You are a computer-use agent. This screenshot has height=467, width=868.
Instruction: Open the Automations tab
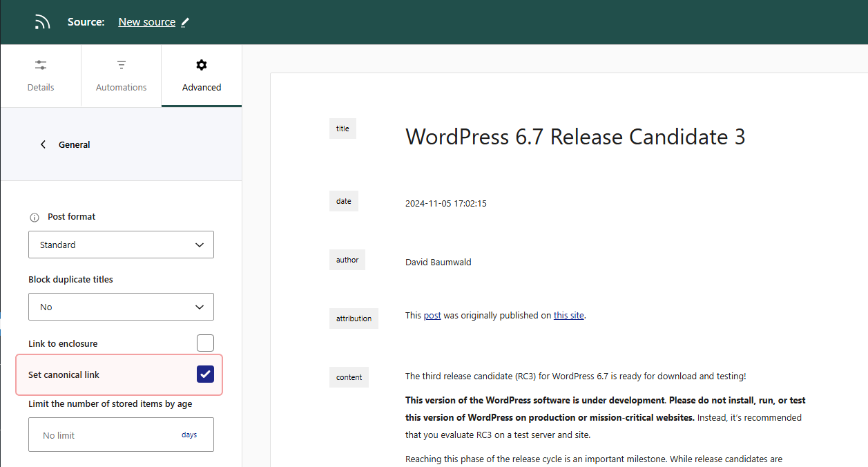[x=121, y=76]
